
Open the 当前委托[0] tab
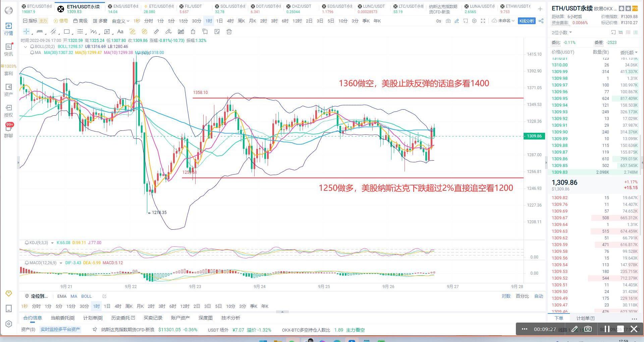point(63,318)
